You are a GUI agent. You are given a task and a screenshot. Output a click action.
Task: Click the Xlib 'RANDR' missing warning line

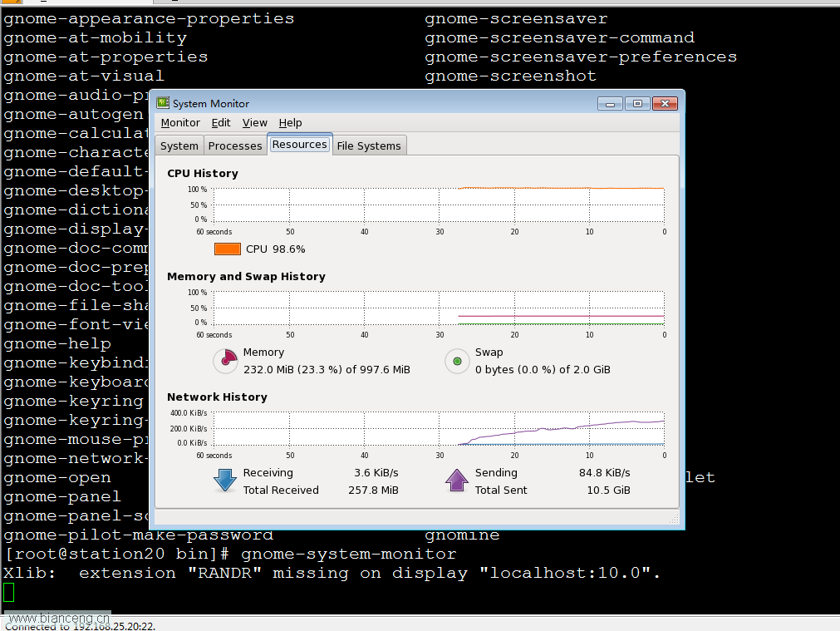pyautogui.click(x=332, y=573)
